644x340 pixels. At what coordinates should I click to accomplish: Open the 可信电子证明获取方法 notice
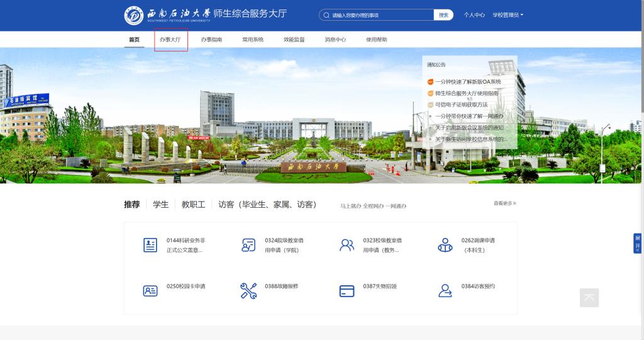[461, 105]
